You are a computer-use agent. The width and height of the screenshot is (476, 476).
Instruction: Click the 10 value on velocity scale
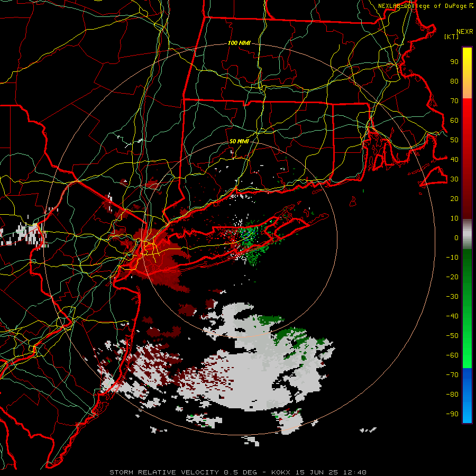(454, 218)
